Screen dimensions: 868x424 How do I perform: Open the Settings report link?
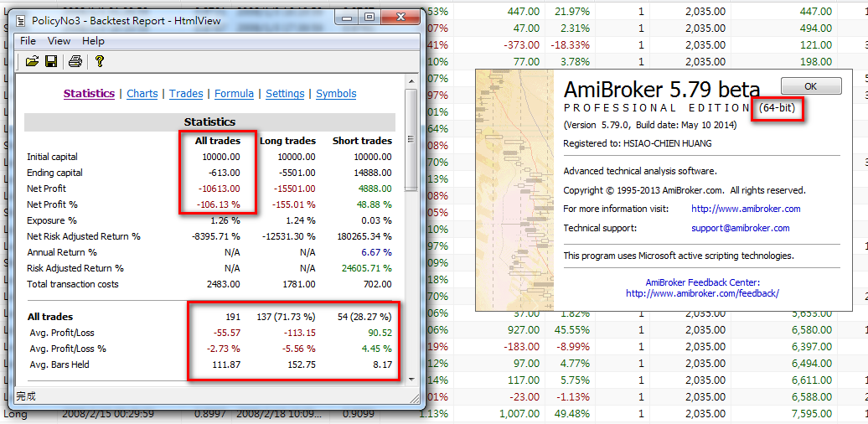285,94
